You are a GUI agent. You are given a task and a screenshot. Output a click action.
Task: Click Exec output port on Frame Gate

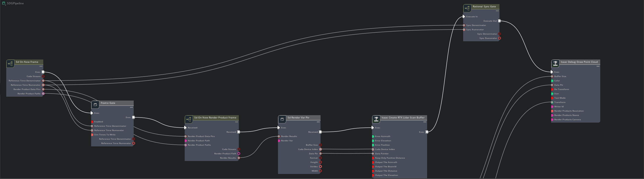133,117
